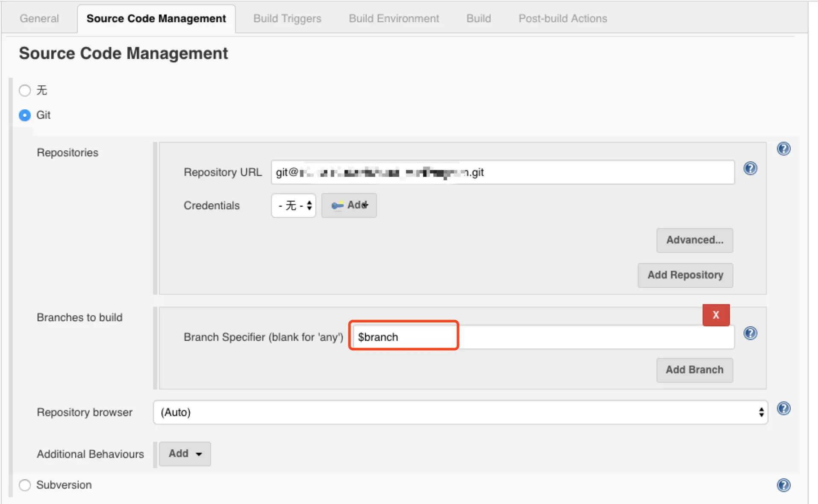This screenshot has width=818, height=504.
Task: Click the Add Repository button
Action: [x=685, y=275]
